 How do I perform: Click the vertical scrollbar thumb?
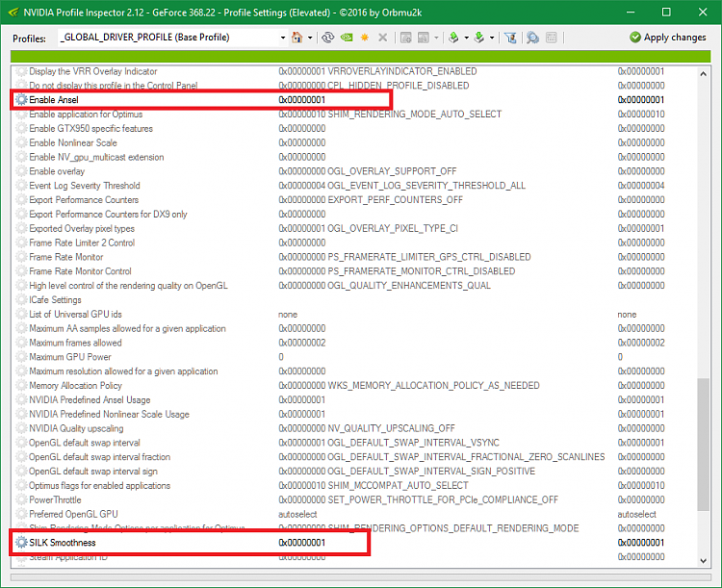point(703,445)
